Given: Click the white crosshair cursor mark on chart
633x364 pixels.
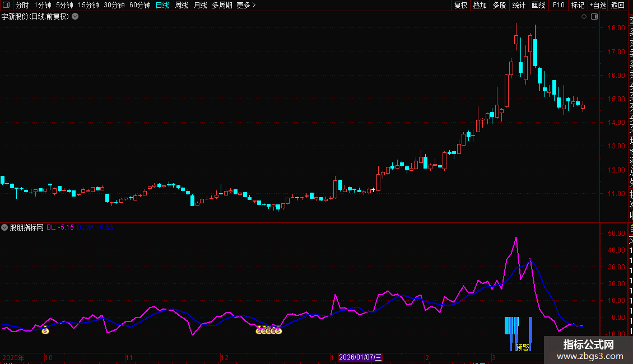Looking at the screenshot, I should (x=374, y=189).
